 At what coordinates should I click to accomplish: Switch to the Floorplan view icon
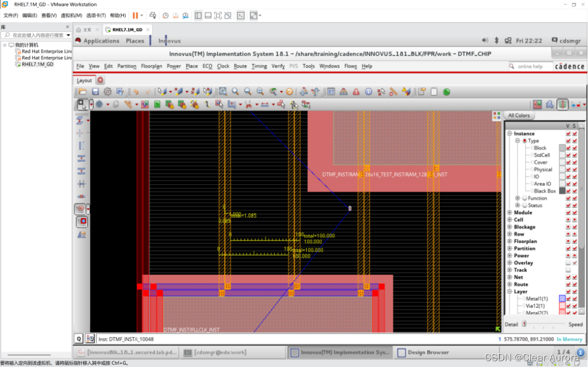(537, 105)
